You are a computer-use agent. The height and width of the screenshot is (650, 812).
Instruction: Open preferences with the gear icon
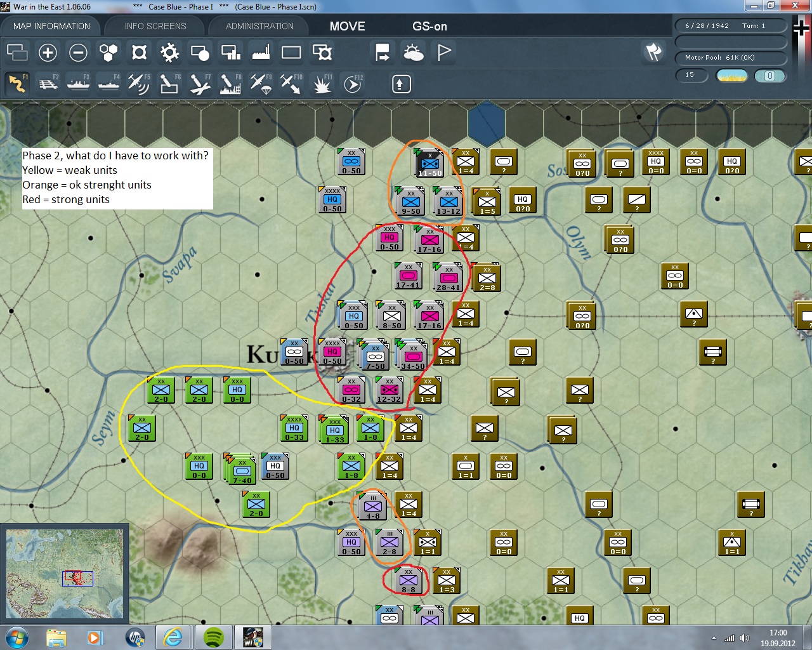tap(169, 52)
